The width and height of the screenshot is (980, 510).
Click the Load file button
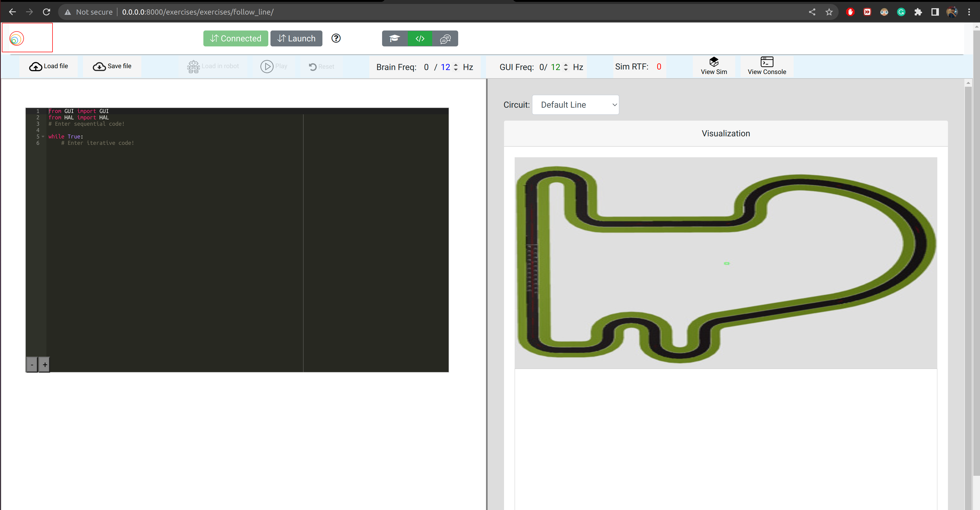click(x=50, y=66)
